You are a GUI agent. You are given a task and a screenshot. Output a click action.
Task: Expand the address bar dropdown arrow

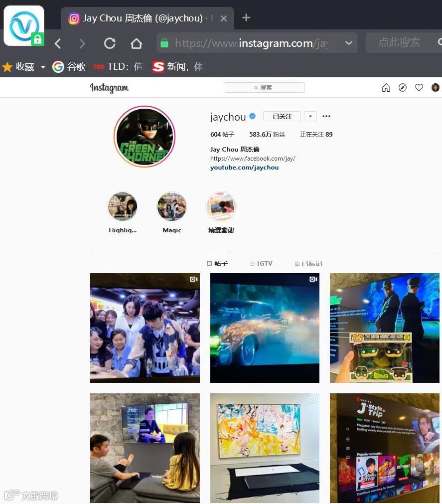click(349, 43)
